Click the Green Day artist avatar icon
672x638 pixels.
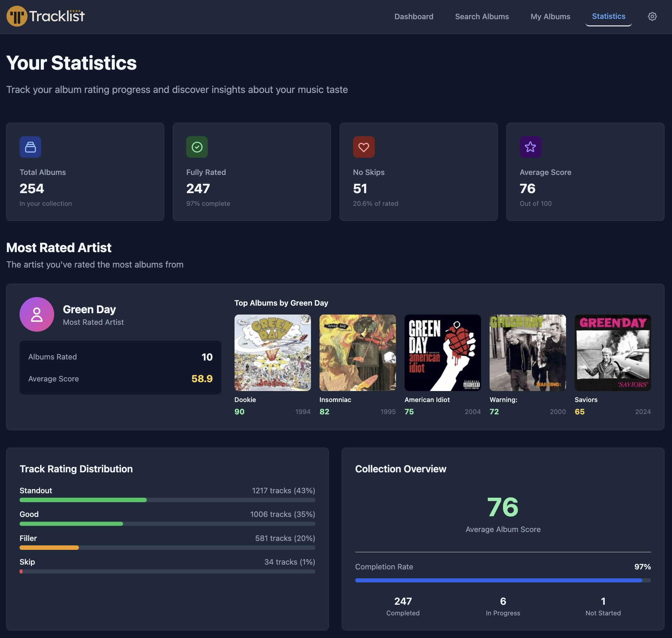(37, 314)
